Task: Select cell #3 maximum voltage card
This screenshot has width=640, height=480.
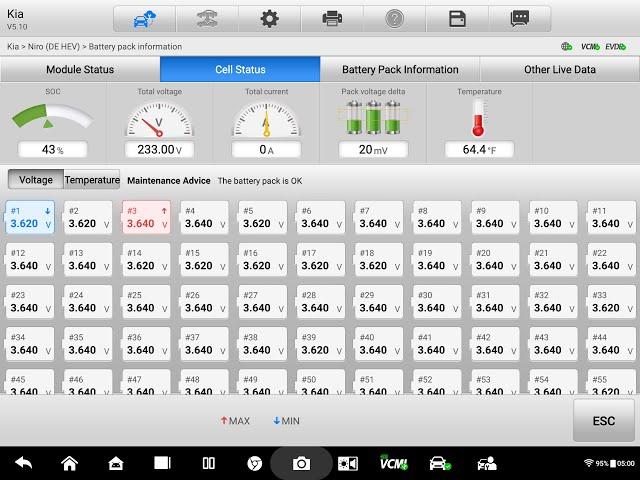Action: click(x=146, y=217)
